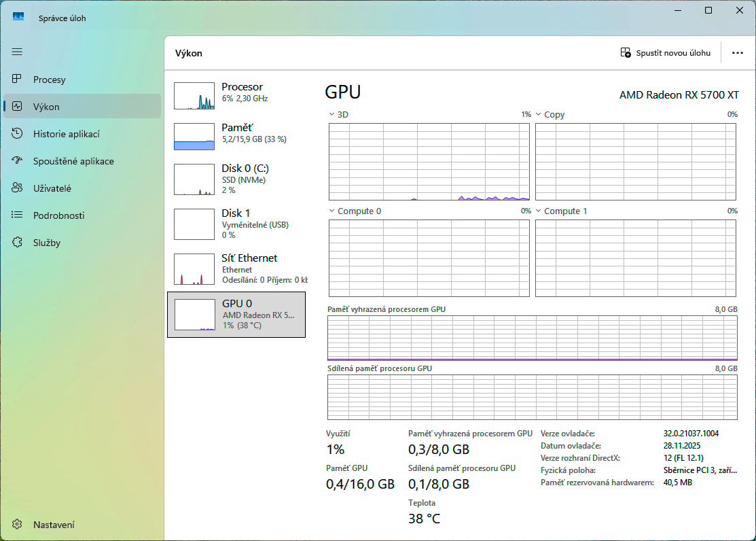
Task: Open the Copy graph engine dropdown
Action: click(x=538, y=115)
